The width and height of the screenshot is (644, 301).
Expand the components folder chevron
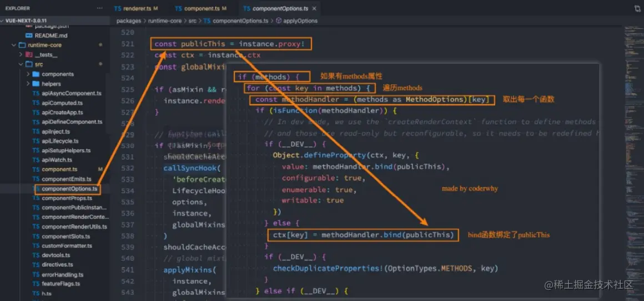tap(28, 74)
